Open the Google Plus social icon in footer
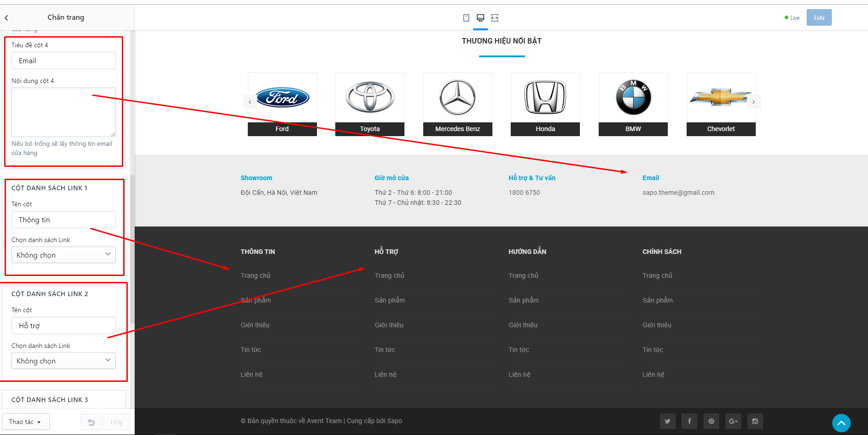Screen dimensions: 868x435 733,421
